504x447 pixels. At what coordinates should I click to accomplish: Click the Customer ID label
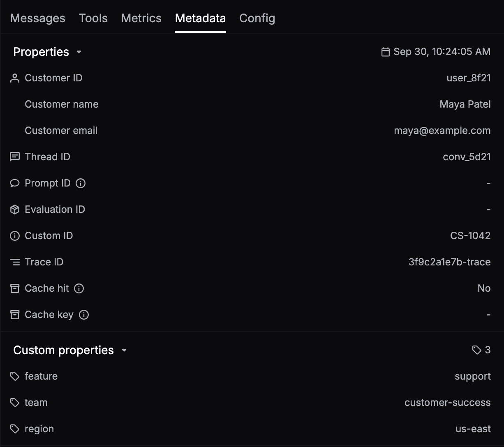point(53,78)
